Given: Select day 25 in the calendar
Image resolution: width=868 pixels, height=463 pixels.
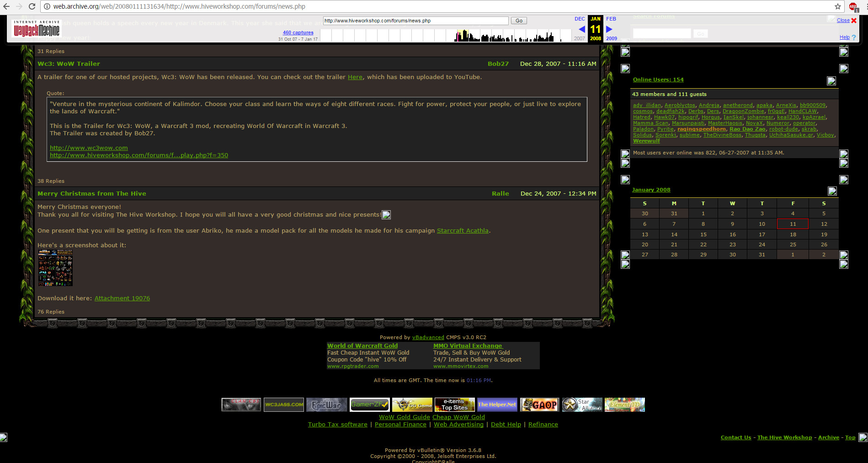Looking at the screenshot, I should [793, 245].
